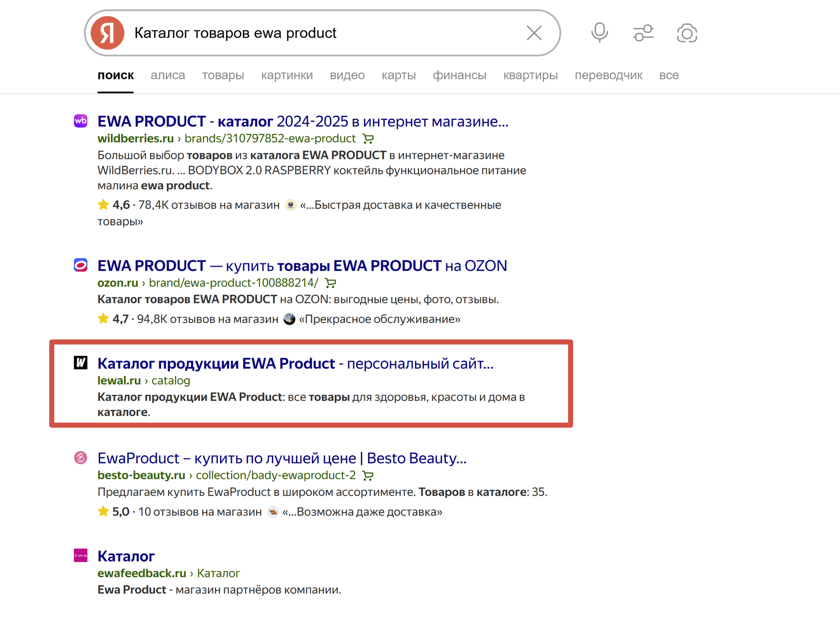Start voice search with microphone icon
Screen dimensions: 840x623
point(599,33)
